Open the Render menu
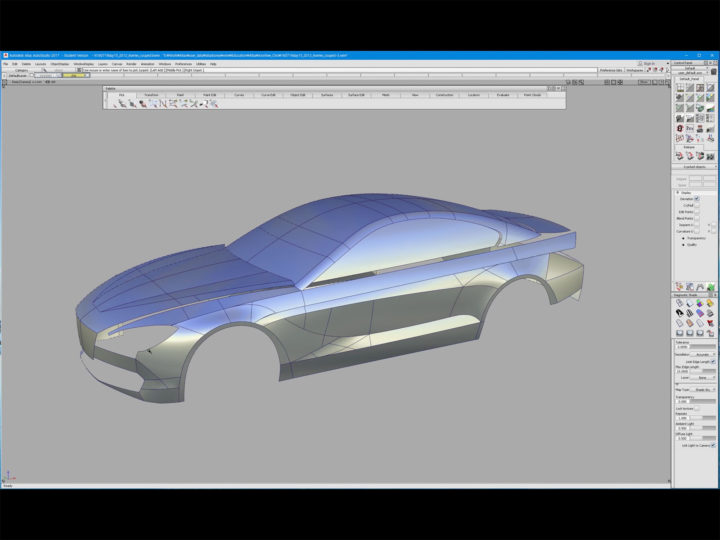The image size is (720, 540). point(131,64)
